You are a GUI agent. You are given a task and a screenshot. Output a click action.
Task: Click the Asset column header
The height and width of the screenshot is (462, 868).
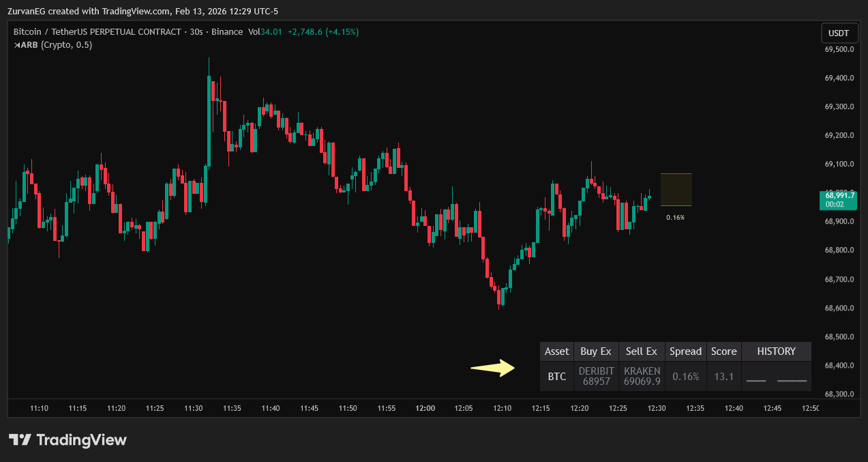point(556,351)
